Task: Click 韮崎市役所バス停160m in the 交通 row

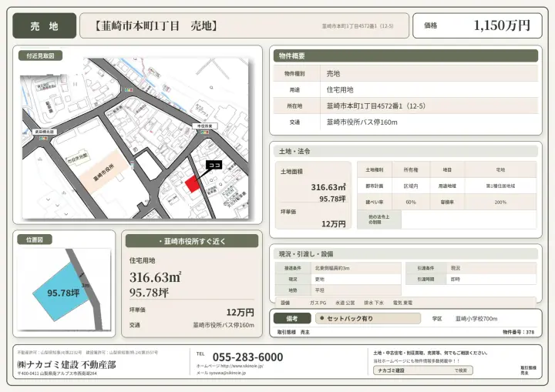Action: (x=362, y=122)
